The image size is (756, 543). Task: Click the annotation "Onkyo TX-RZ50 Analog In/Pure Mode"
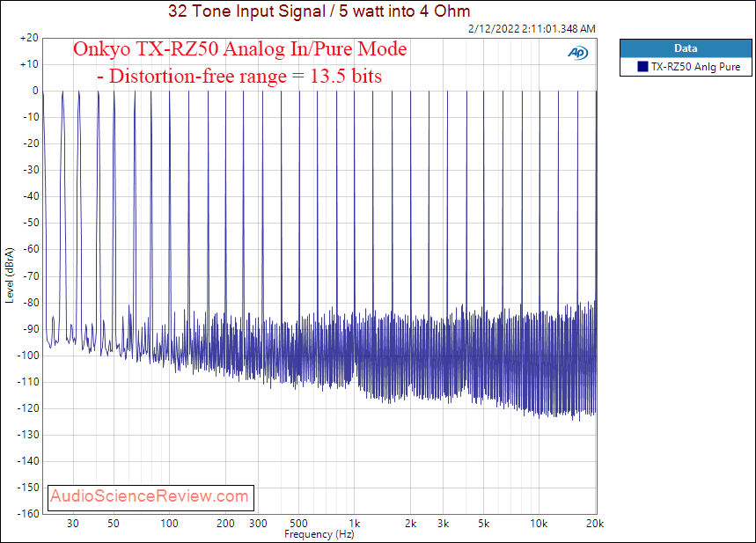coord(240,48)
